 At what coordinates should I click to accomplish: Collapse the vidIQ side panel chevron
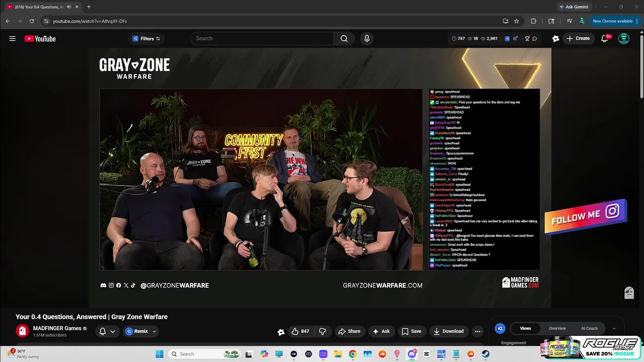[614, 328]
